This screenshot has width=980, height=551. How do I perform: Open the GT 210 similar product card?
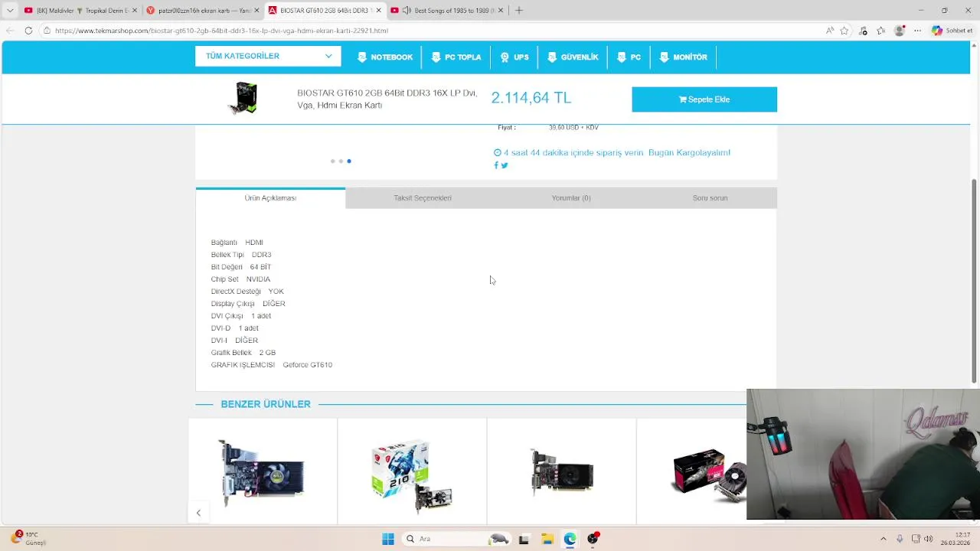(x=412, y=472)
